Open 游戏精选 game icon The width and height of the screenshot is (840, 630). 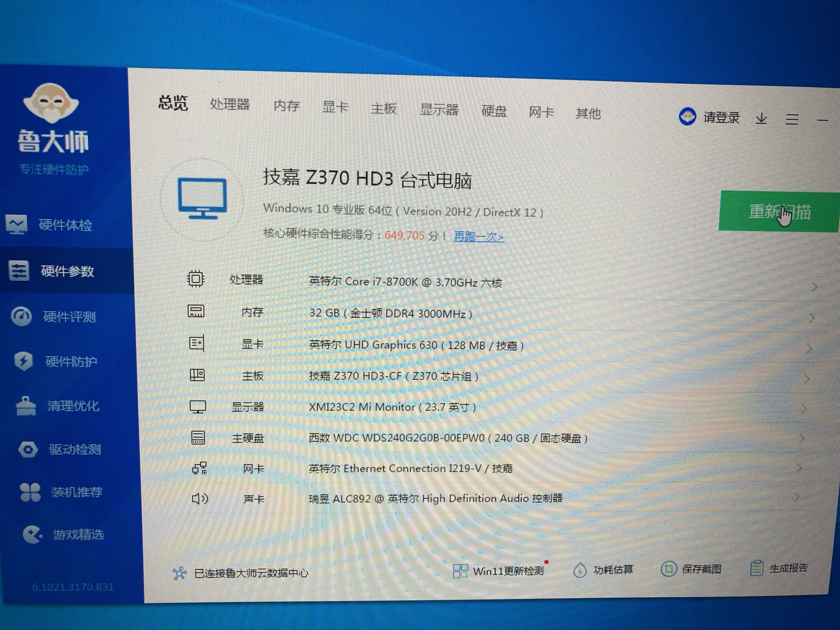(x=32, y=535)
